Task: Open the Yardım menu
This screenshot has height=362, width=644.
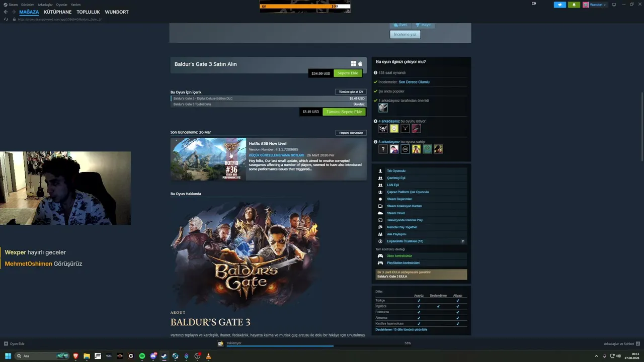Action: (x=75, y=5)
